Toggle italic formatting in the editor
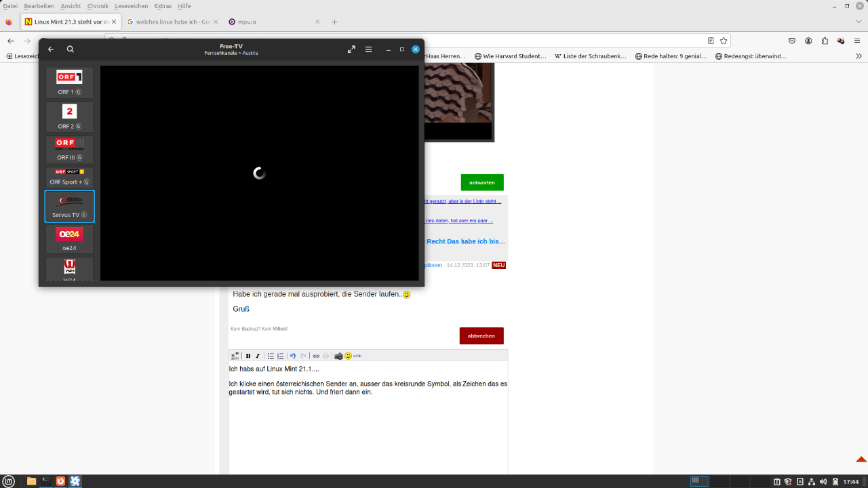Image resolution: width=868 pixels, height=488 pixels. point(258,356)
